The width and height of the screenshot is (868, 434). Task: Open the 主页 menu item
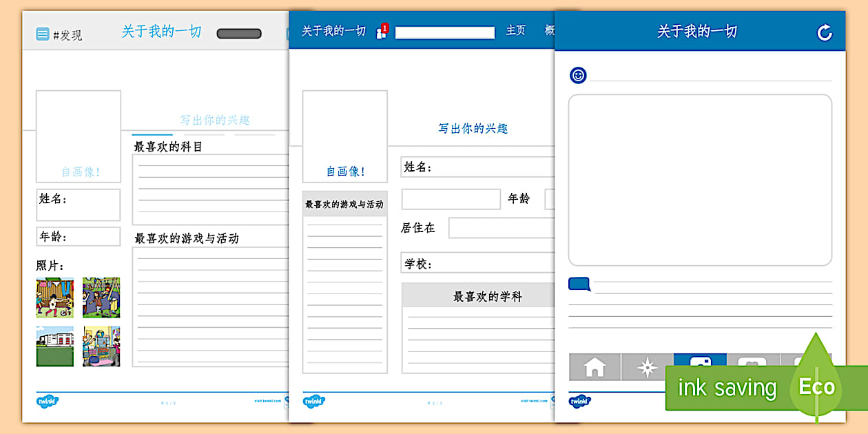tap(515, 30)
